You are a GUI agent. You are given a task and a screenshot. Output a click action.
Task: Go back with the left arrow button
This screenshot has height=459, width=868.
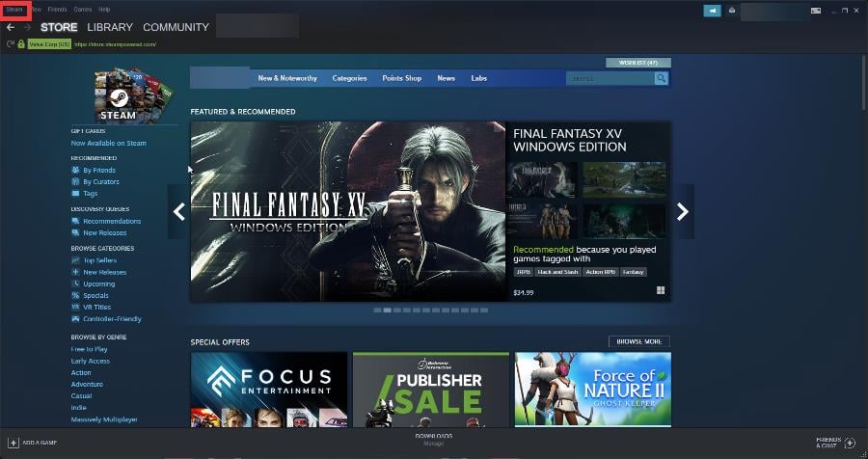(10, 27)
